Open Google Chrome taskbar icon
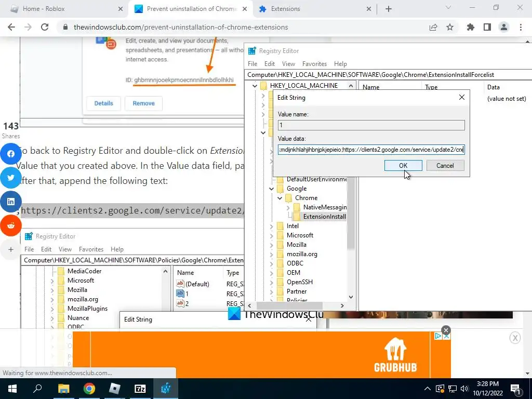Image resolution: width=532 pixels, height=399 pixels. (x=89, y=389)
